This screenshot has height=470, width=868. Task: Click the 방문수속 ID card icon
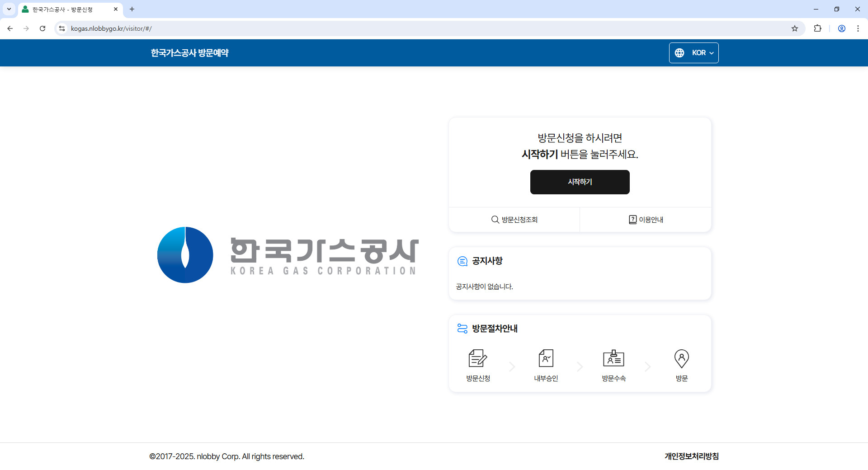[613, 358]
